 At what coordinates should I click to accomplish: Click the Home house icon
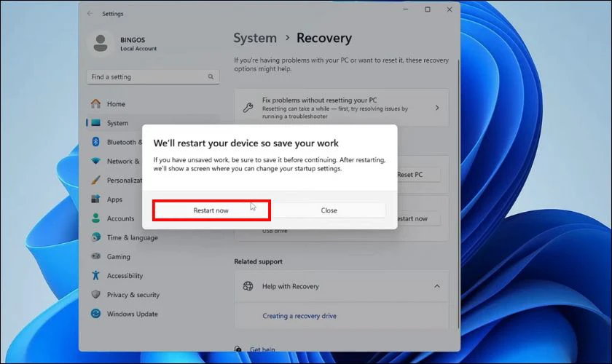pyautogui.click(x=95, y=103)
